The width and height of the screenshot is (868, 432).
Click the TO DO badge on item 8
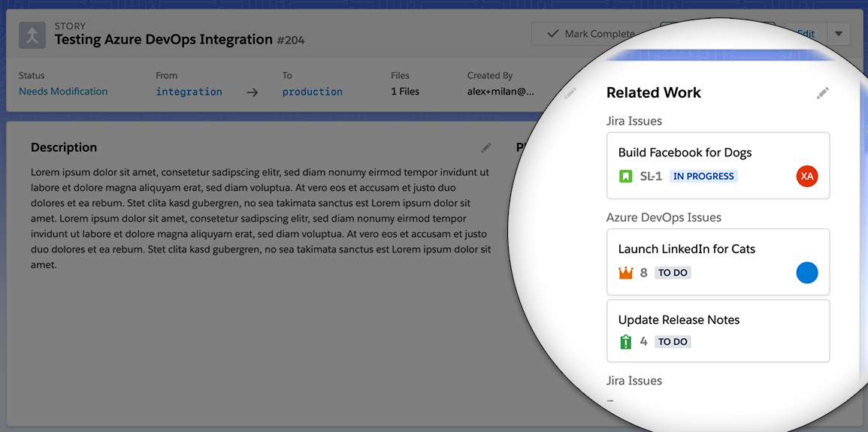coord(673,273)
